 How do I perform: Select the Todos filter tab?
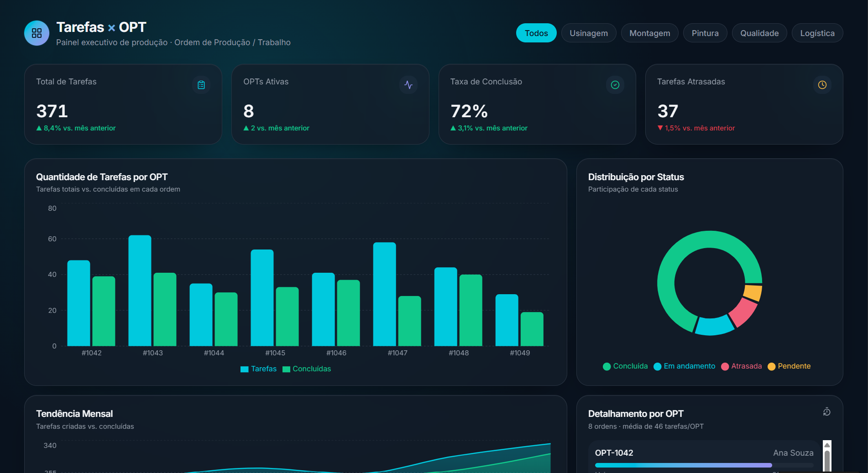pyautogui.click(x=536, y=33)
